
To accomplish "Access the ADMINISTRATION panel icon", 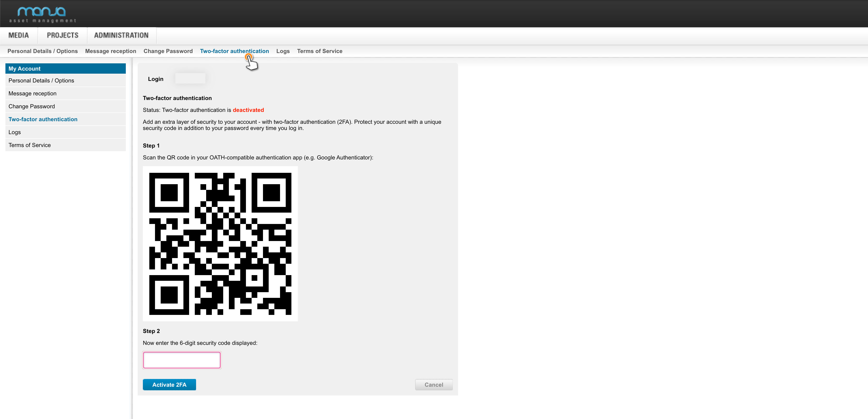I will [x=122, y=35].
